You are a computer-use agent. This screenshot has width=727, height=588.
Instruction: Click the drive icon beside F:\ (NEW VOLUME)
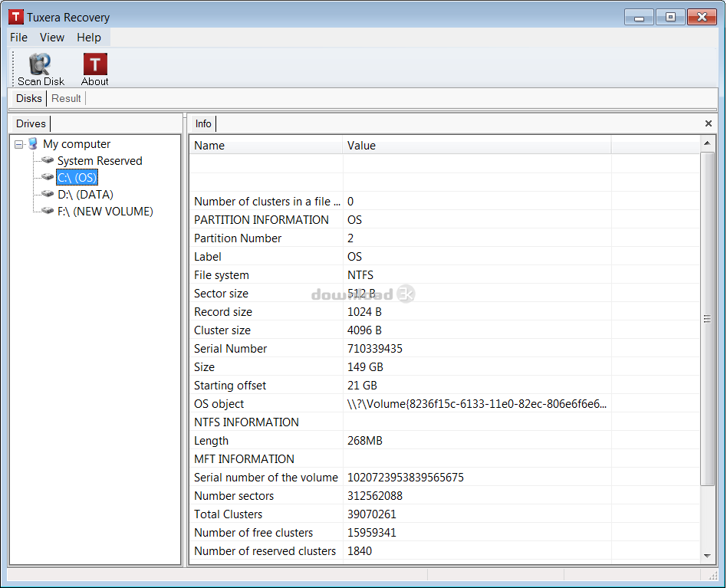tap(48, 211)
